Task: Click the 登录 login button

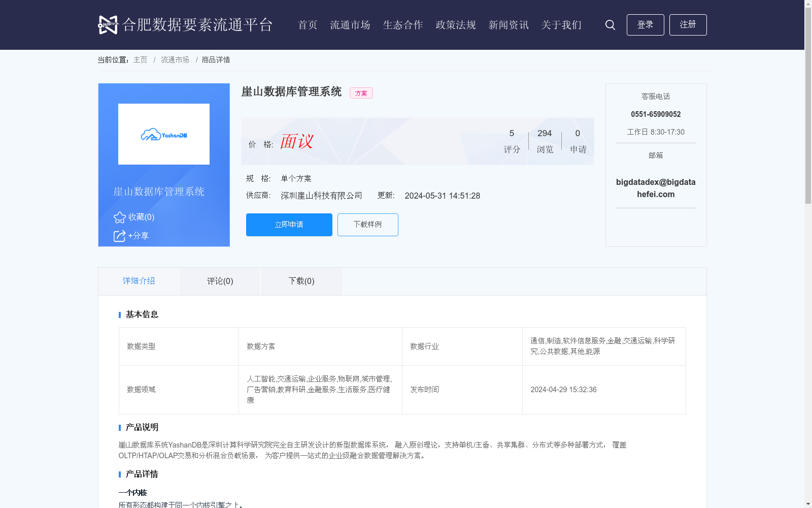Action: click(x=646, y=25)
